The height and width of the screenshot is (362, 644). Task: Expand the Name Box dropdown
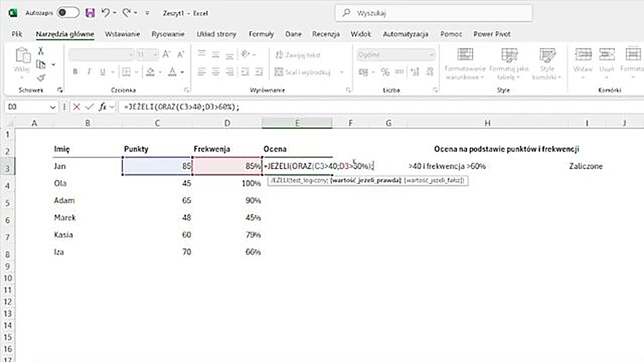tap(53, 107)
